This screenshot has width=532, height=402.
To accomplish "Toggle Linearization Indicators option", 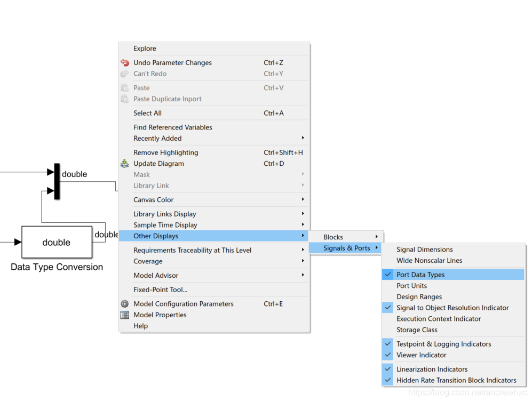I will pyautogui.click(x=453, y=369).
